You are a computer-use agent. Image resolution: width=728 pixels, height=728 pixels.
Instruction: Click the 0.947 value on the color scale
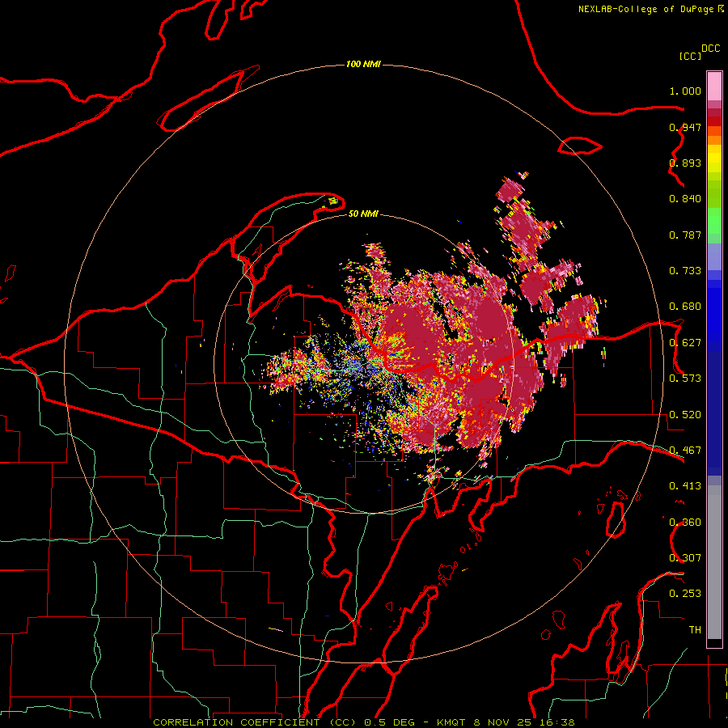click(685, 127)
